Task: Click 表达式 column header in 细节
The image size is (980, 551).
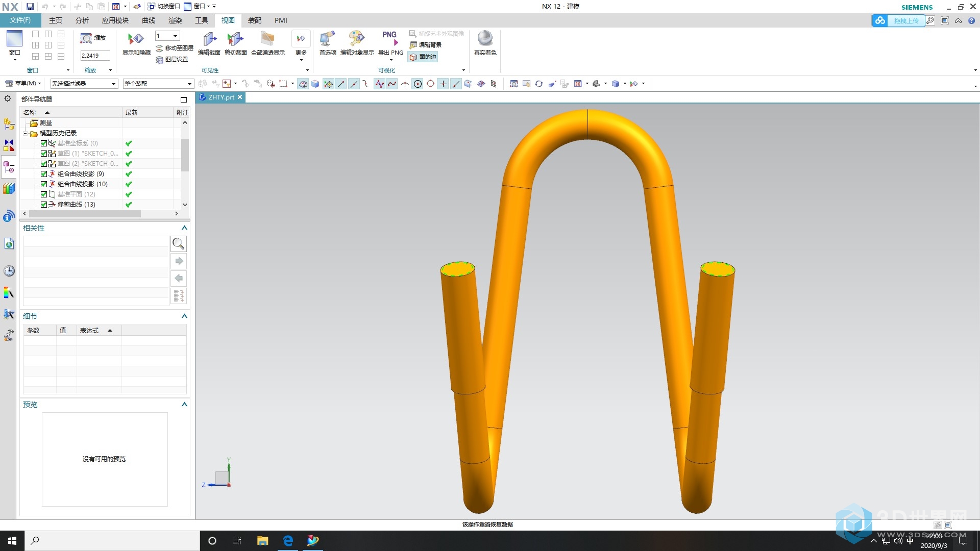Action: (x=99, y=331)
